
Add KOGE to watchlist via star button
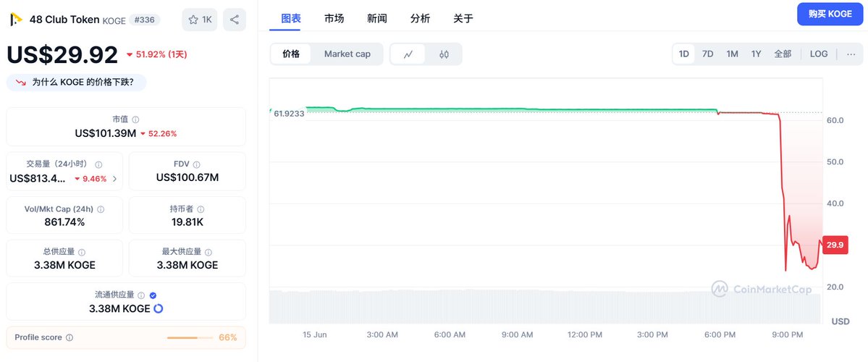tap(200, 20)
